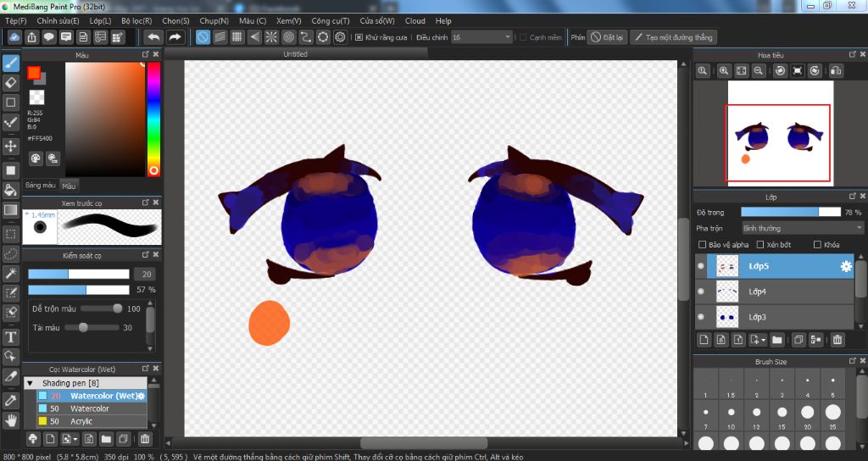Tick the Khóa lock checkbox

click(x=817, y=245)
